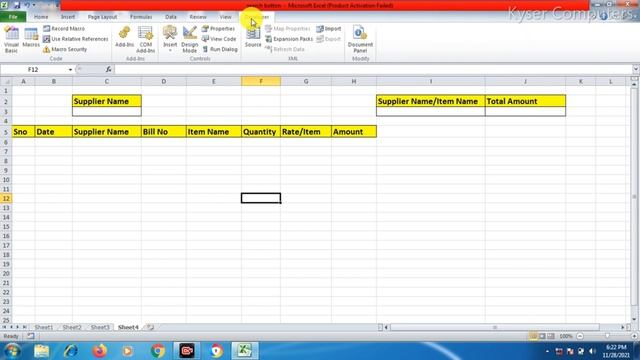The height and width of the screenshot is (360, 640).
Task: Open File Explorer from the taskbar
Action: click(41, 351)
